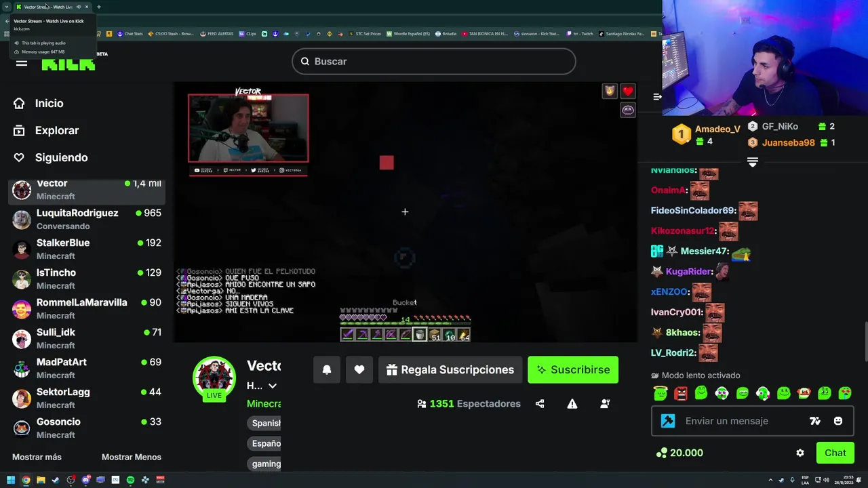Open Explorar in the sidebar

click(46, 130)
